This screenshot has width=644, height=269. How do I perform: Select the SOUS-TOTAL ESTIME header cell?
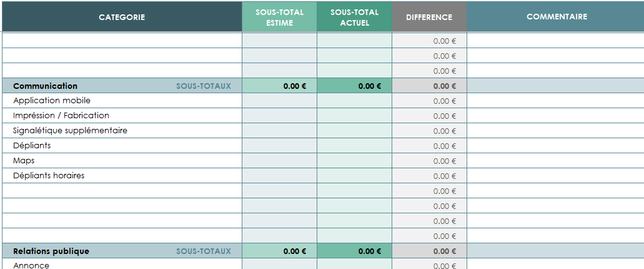pos(279,17)
